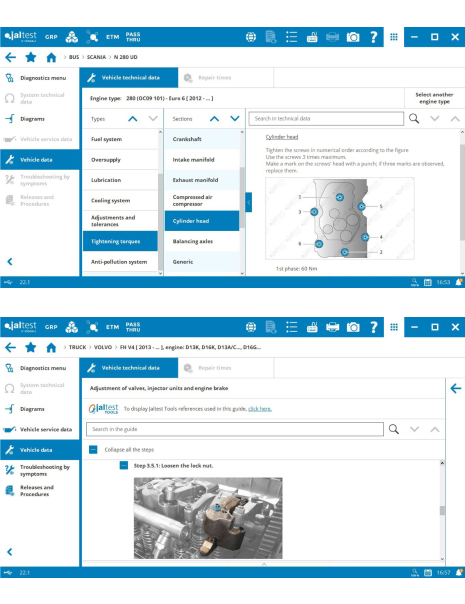Click the camera screenshot icon in top window
465x604 pixels.
[x=353, y=37]
